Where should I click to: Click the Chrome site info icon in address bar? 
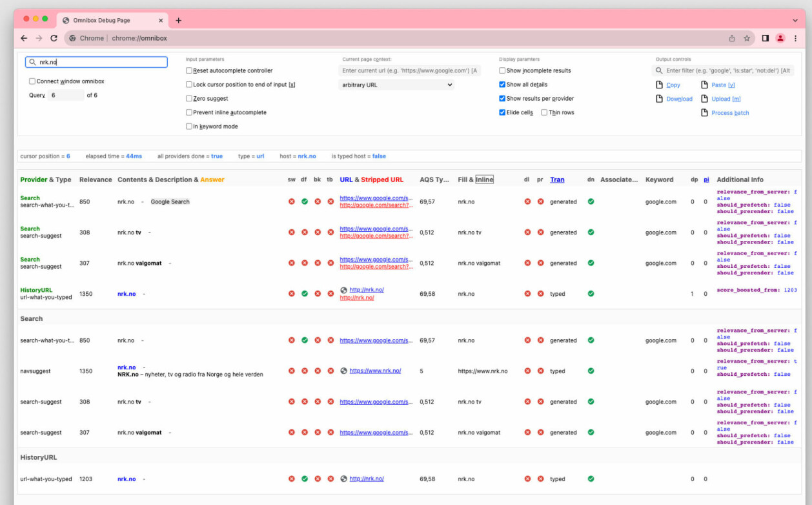click(73, 38)
